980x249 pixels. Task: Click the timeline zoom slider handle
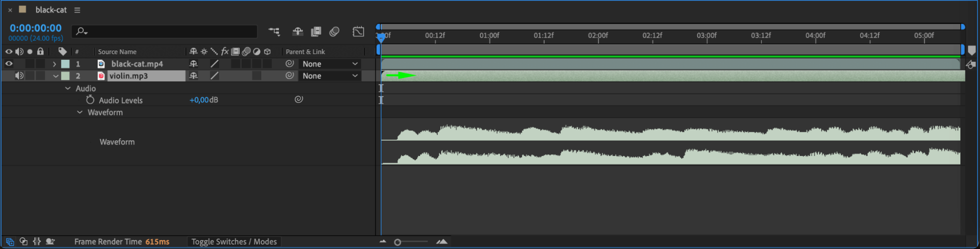(x=398, y=242)
